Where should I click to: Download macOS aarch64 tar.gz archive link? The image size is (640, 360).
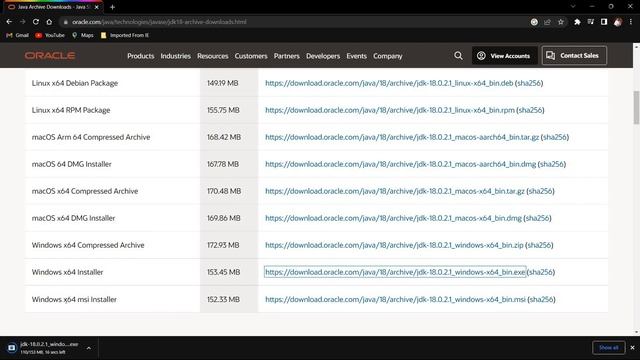(402, 137)
